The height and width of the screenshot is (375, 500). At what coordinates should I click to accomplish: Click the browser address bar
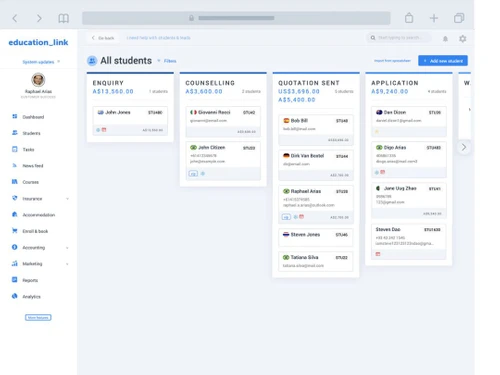click(x=236, y=18)
